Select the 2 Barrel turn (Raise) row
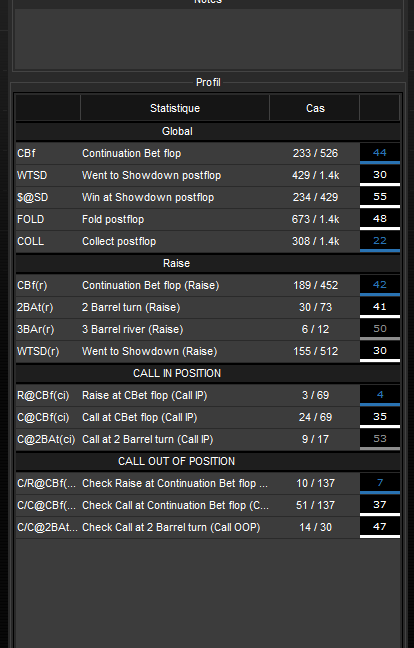414x648 pixels. click(208, 307)
